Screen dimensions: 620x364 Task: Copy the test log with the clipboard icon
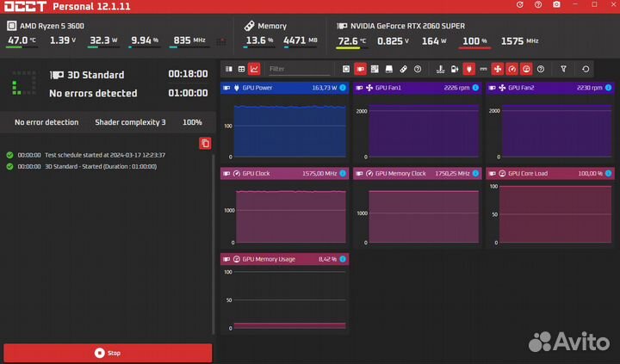[205, 143]
